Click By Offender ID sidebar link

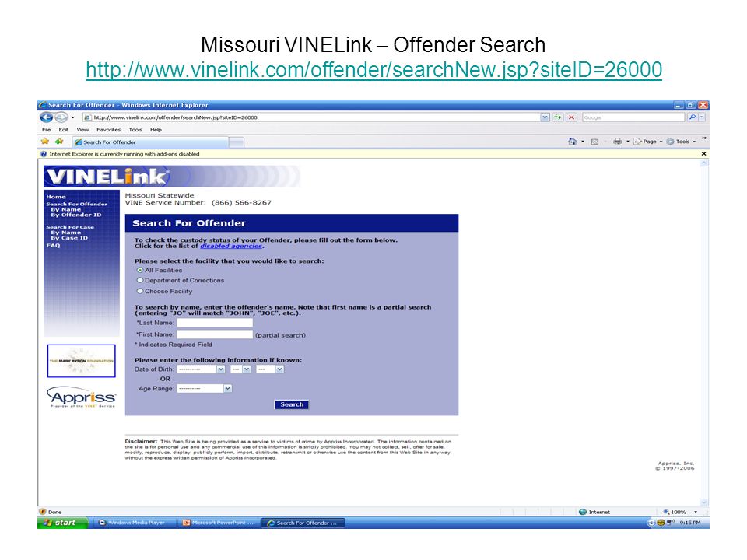pos(76,215)
